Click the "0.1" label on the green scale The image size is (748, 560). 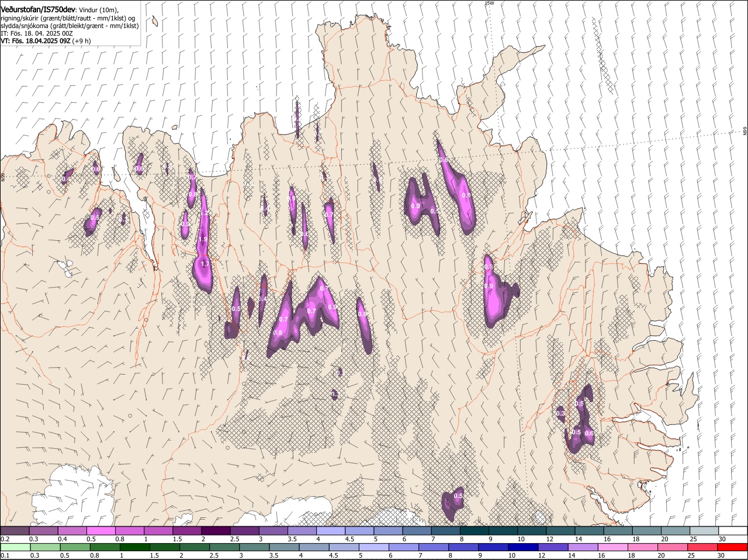pos(5,555)
